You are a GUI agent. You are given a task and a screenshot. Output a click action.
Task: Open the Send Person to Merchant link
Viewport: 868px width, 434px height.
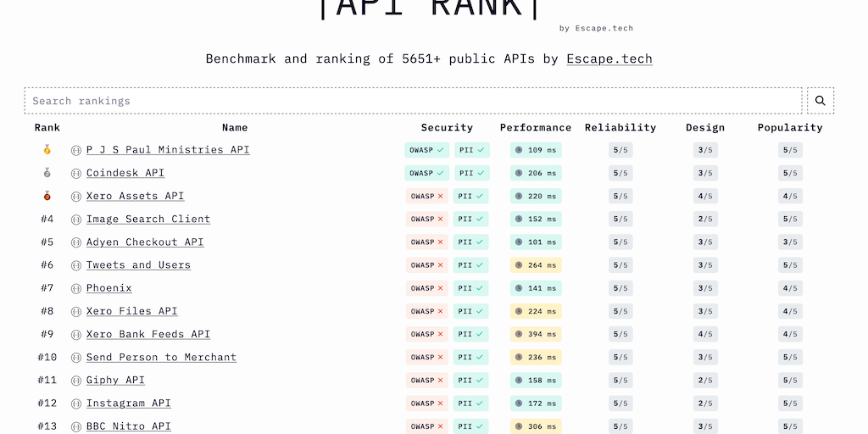click(x=161, y=358)
